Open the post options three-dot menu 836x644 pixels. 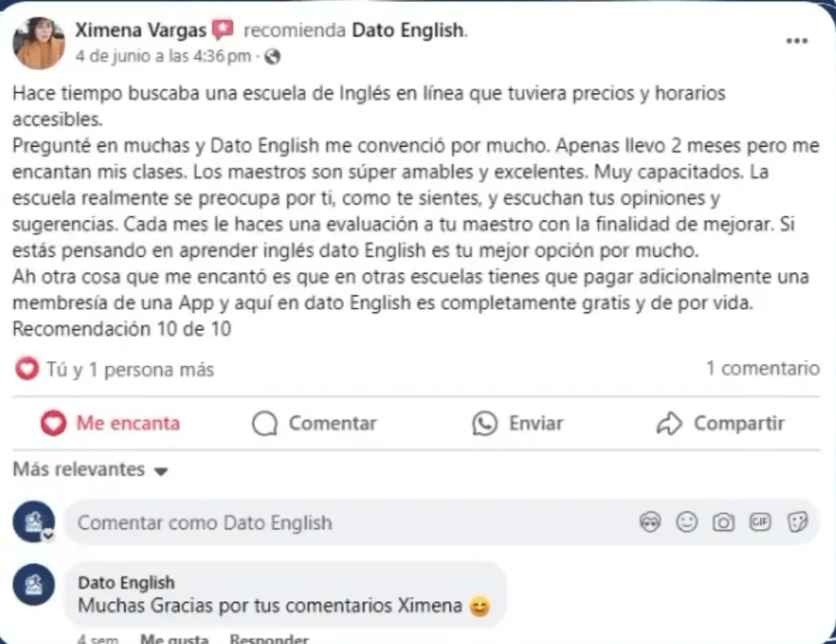coord(796,41)
